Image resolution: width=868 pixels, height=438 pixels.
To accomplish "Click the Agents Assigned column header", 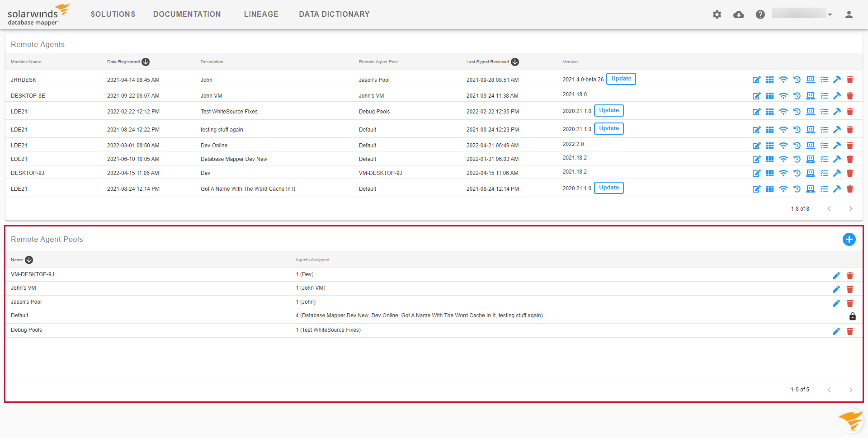I will [x=312, y=260].
